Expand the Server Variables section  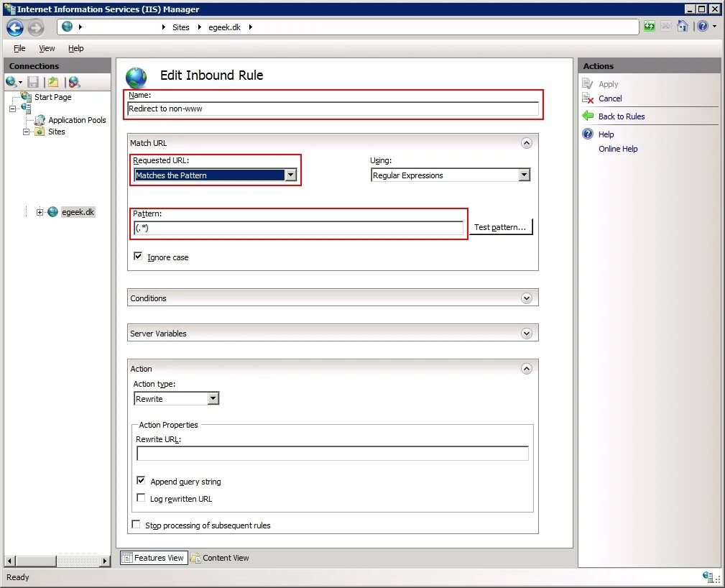pyautogui.click(x=526, y=333)
